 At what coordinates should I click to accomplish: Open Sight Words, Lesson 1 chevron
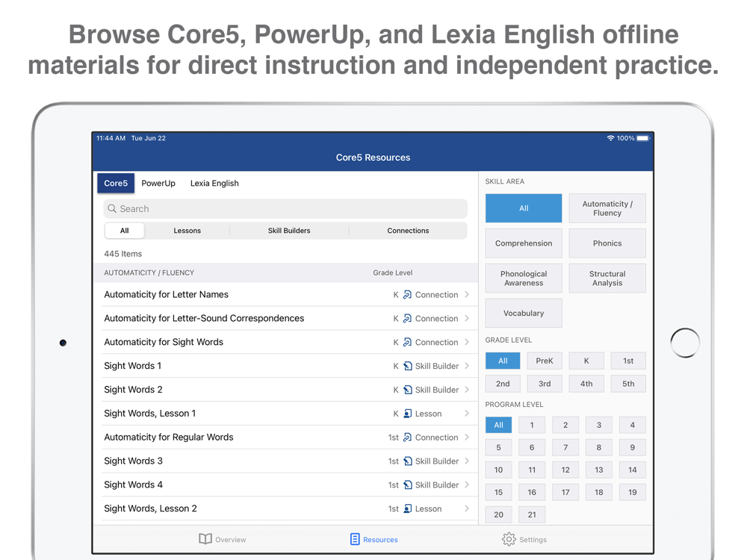pyautogui.click(x=467, y=414)
